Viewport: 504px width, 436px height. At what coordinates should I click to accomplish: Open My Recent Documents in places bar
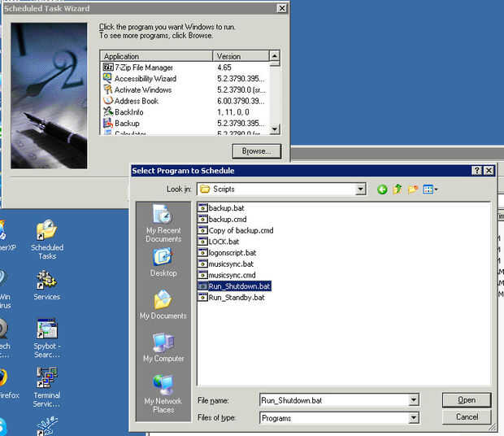163,224
